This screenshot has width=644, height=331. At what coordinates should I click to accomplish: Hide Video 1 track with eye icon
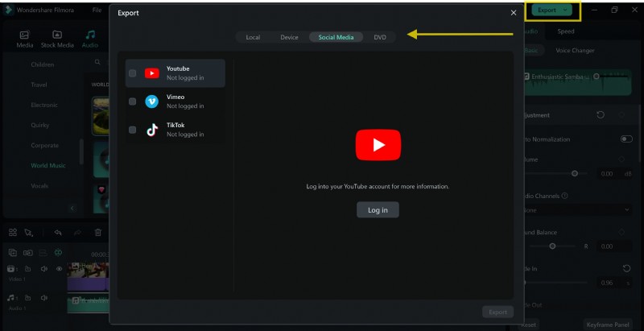59,269
